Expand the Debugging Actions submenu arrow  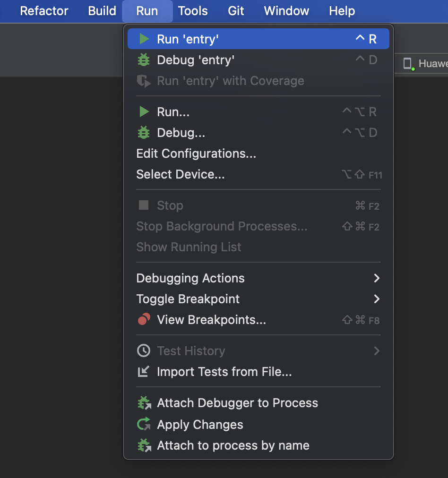coord(377,278)
